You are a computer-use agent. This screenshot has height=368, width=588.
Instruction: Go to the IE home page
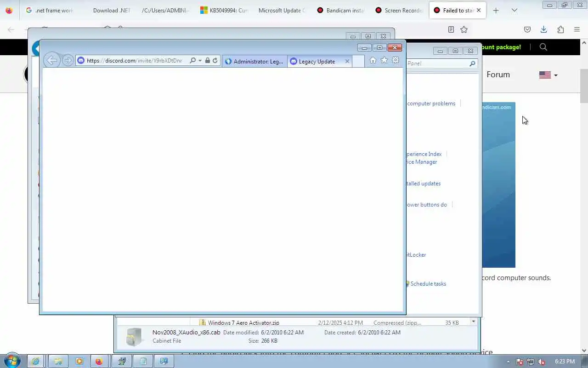click(373, 60)
